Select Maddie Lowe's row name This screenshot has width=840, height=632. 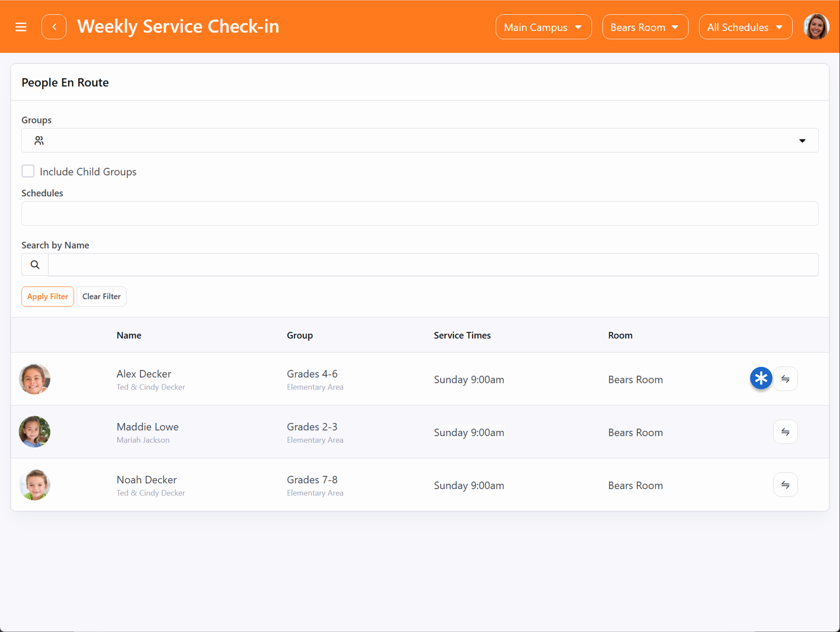[147, 427]
